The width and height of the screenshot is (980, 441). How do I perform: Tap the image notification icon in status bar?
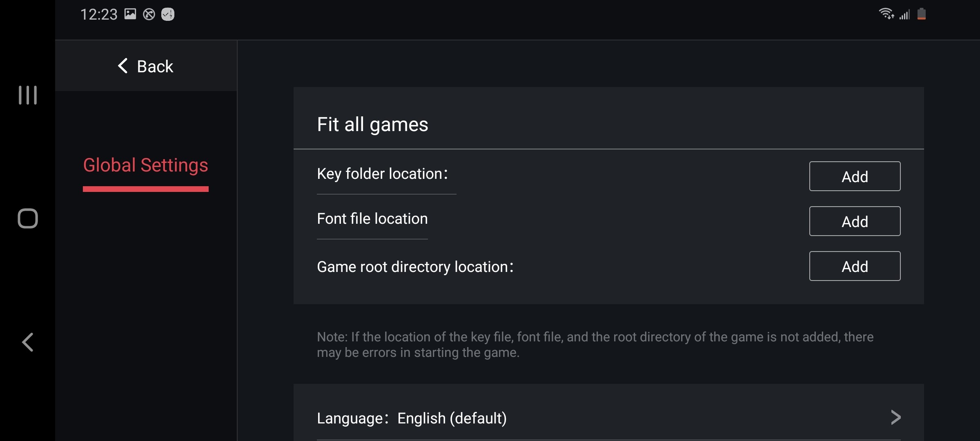click(x=130, y=14)
